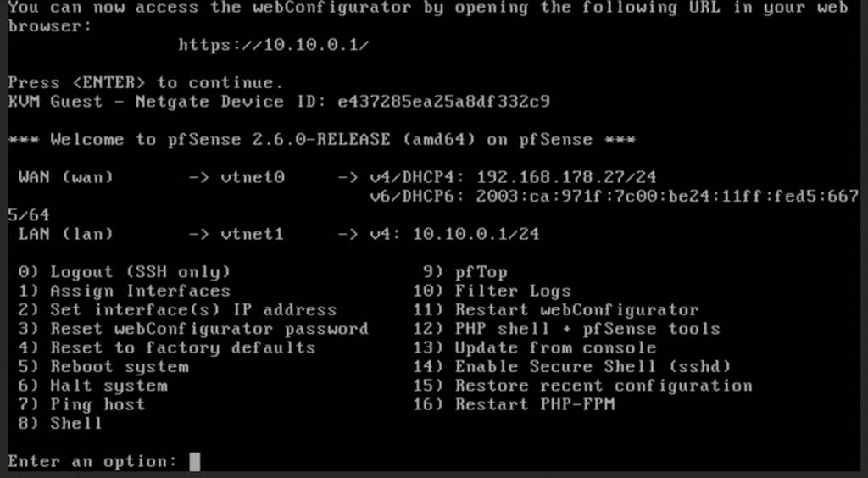Viewport: 868px width, 478px height.
Task: Open option 12 PHP shell + pfSense tools
Action: pyautogui.click(x=566, y=329)
